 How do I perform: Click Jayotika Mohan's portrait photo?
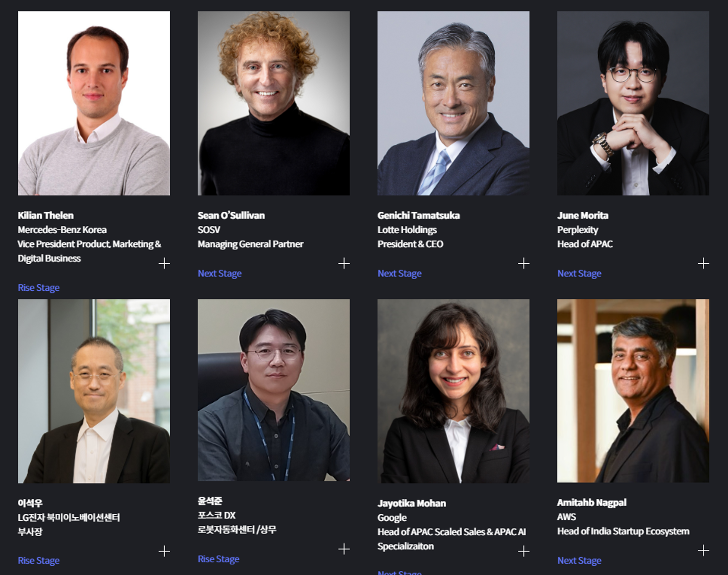coord(453,391)
